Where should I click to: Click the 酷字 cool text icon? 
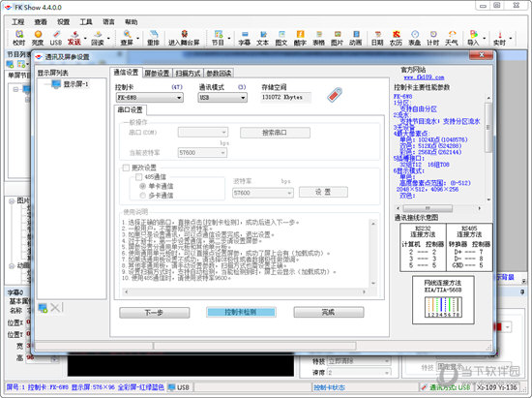(300, 38)
